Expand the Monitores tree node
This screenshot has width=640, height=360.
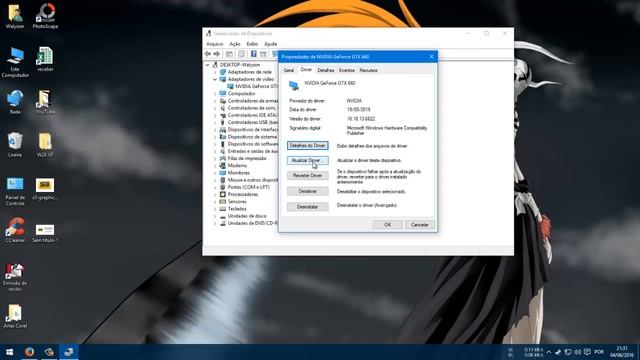pos(215,173)
